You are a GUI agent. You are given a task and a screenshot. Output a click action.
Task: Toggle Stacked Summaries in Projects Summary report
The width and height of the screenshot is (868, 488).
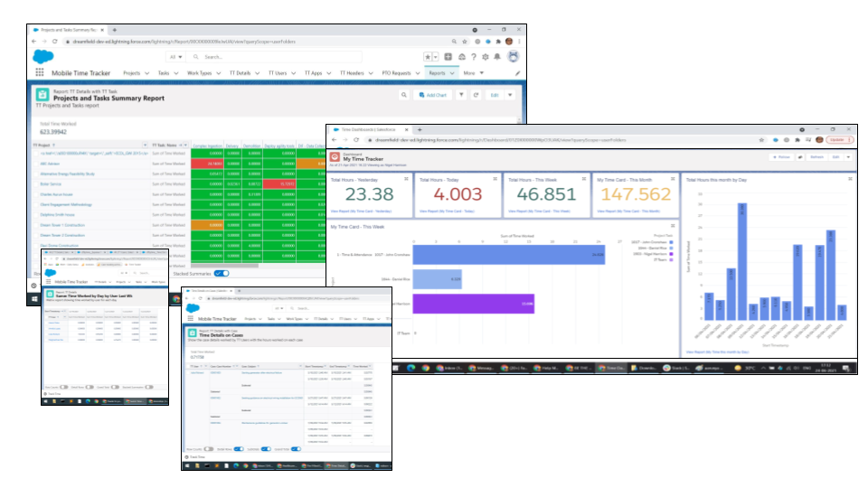pos(222,273)
